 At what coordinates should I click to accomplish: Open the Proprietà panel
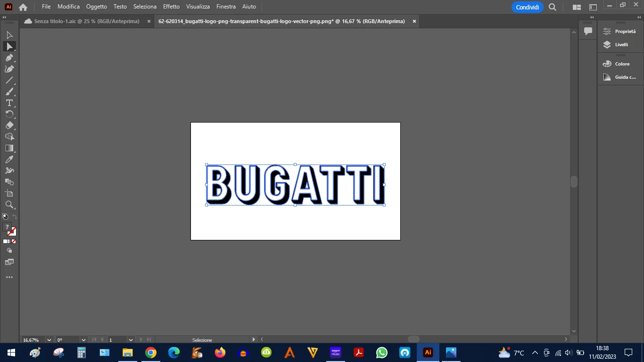click(x=619, y=31)
